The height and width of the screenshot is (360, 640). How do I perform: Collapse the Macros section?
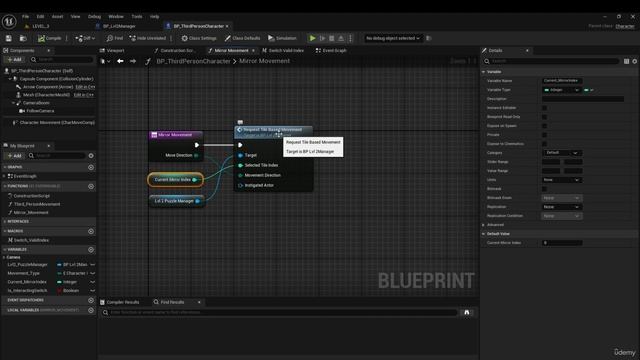4,231
